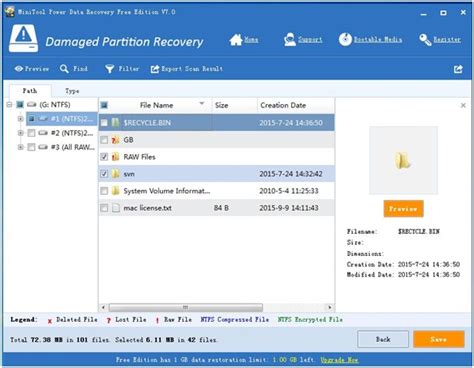The image size is (474, 368).
Task: Open the Register link text
Action: coord(447,40)
